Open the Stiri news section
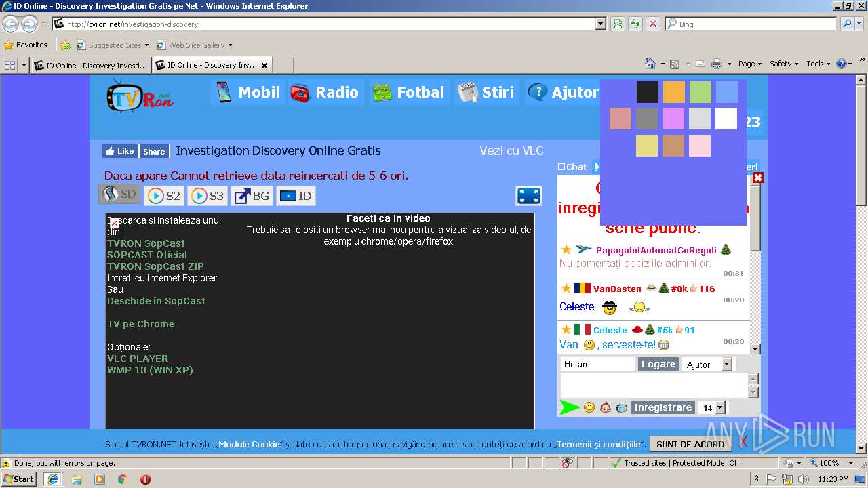868x488 pixels. [x=487, y=92]
